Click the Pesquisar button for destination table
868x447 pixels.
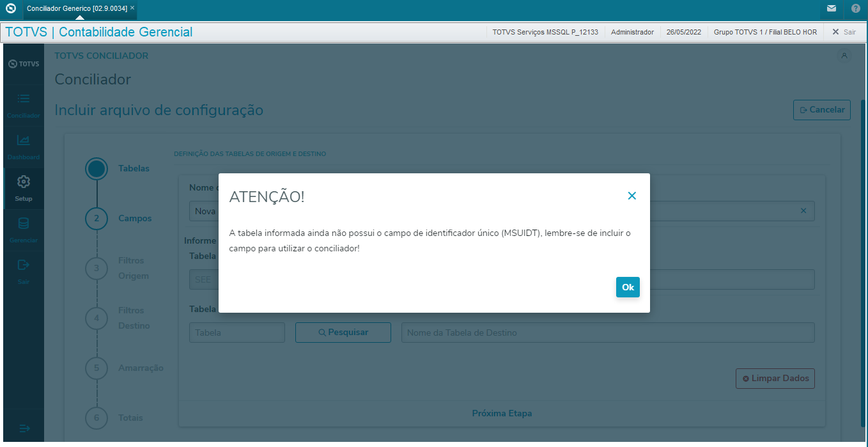click(343, 333)
